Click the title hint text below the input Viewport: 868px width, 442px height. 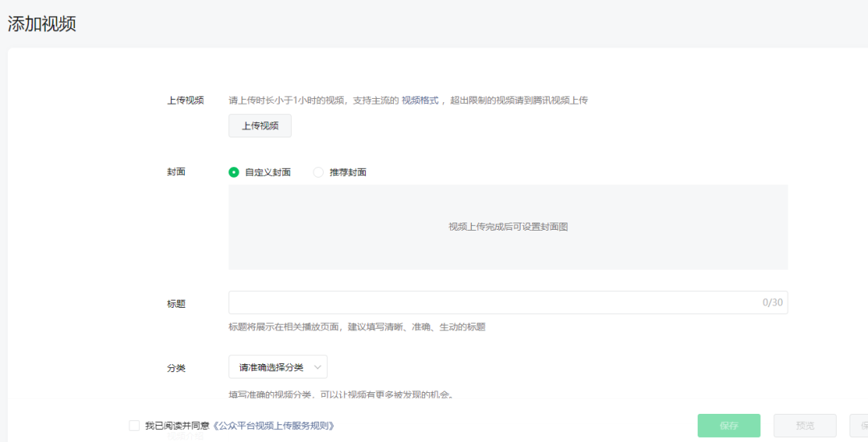click(x=357, y=327)
